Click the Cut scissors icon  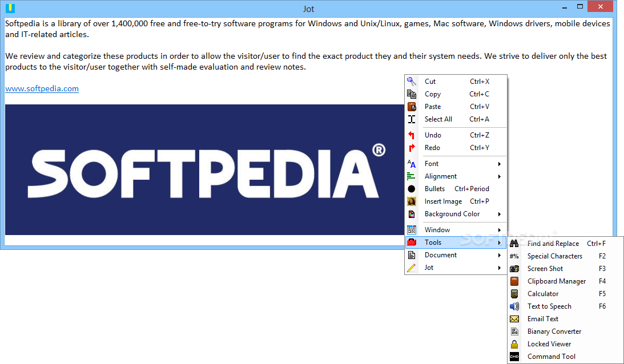pyautogui.click(x=412, y=82)
